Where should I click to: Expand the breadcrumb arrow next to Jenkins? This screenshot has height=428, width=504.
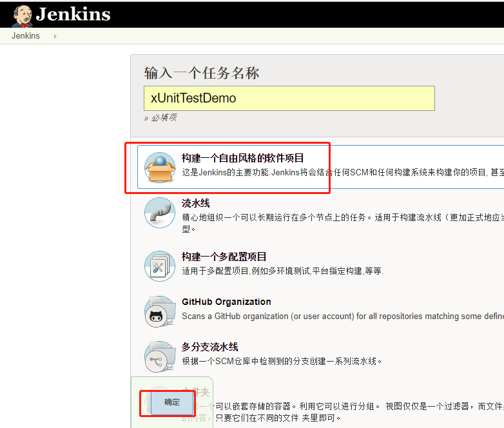coord(55,36)
